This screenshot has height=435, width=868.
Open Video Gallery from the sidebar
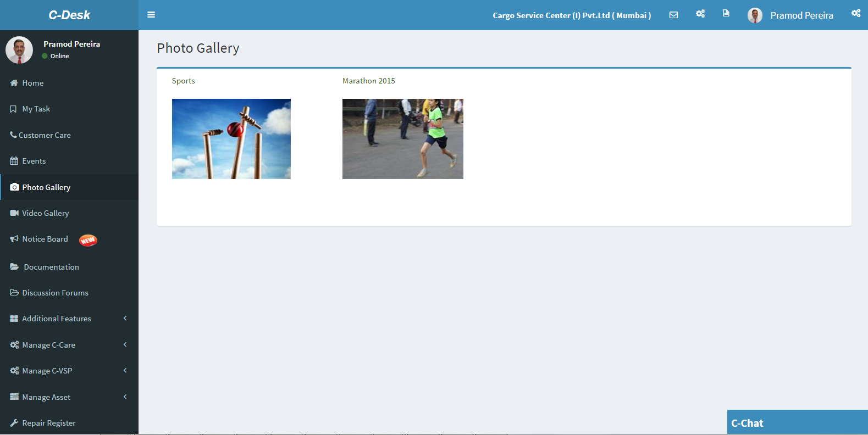click(x=69, y=213)
